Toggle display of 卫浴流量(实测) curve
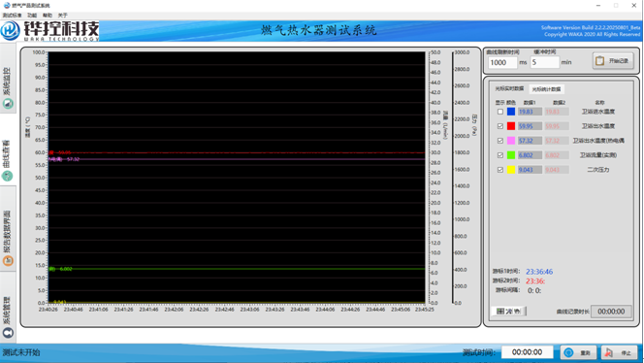The width and height of the screenshot is (644, 363). [x=499, y=155]
